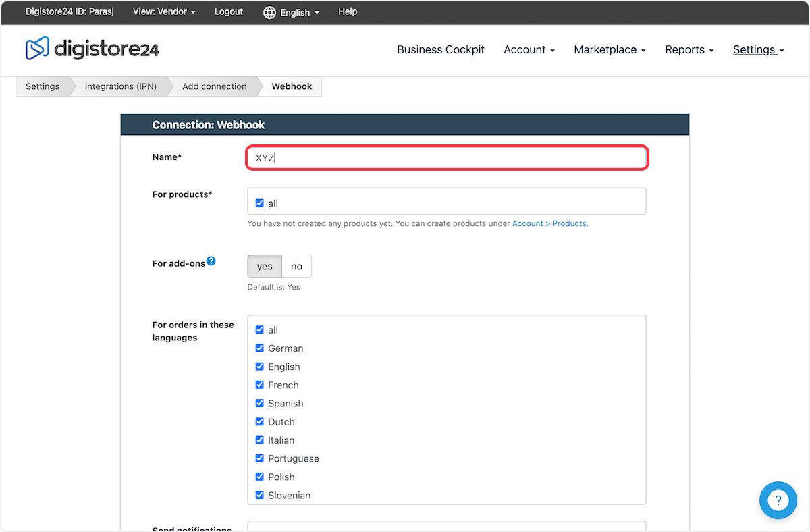Toggle the For products 'all' checkbox
Screen dimensions: 810x532
pyautogui.click(x=260, y=203)
